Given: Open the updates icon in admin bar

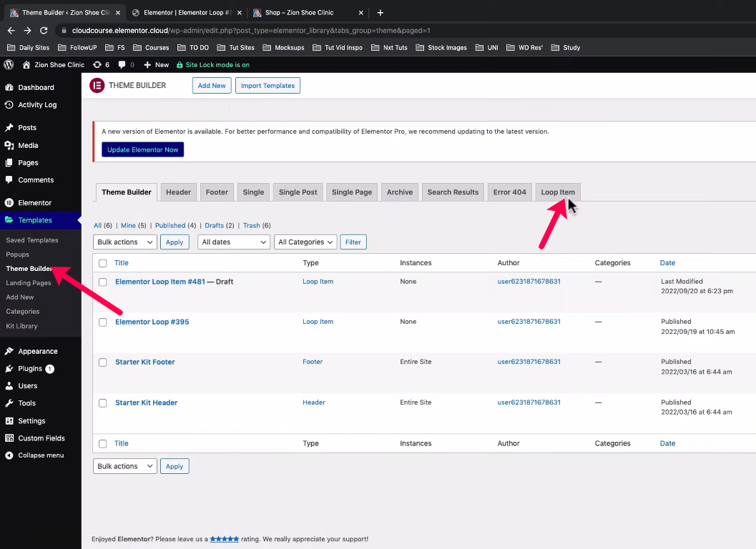Looking at the screenshot, I should pos(101,64).
